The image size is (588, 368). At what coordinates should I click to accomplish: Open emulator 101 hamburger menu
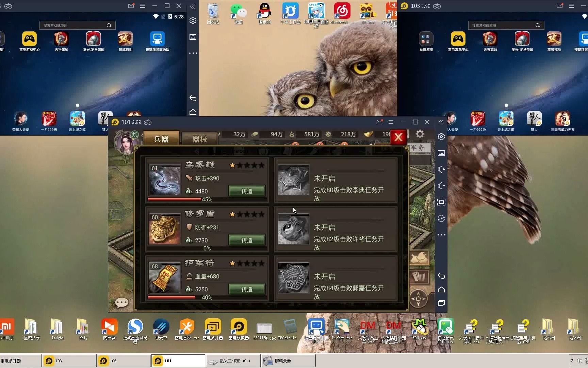coord(391,122)
